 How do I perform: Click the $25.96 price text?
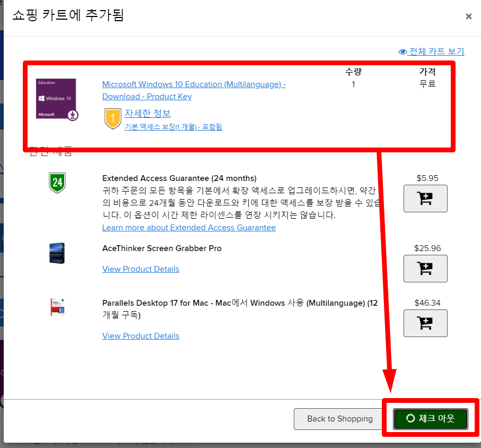tap(427, 248)
